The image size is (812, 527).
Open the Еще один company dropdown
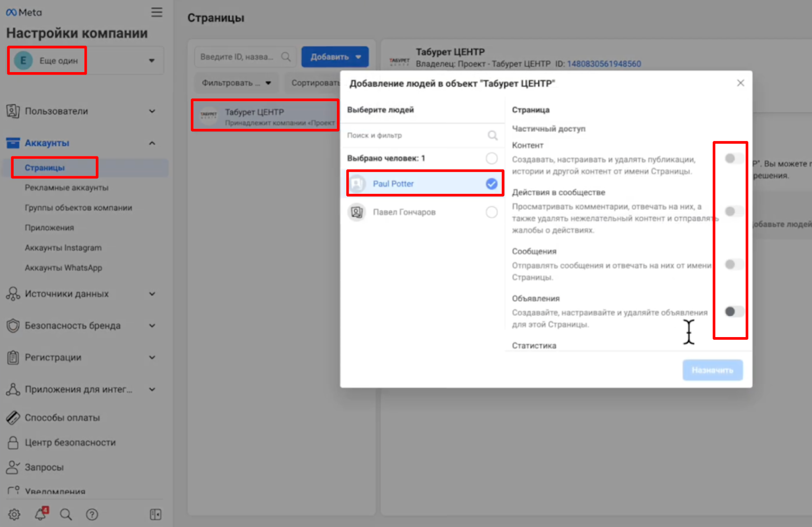(x=85, y=60)
